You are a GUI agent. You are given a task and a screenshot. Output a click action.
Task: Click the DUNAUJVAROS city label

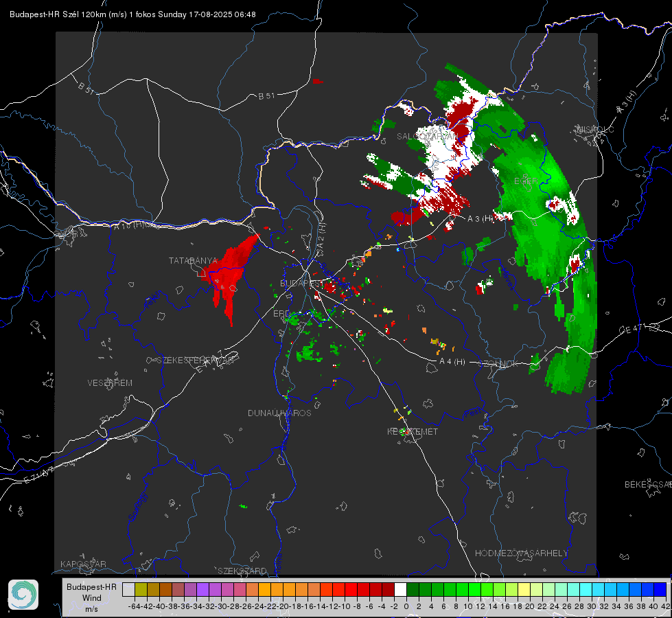point(279,413)
